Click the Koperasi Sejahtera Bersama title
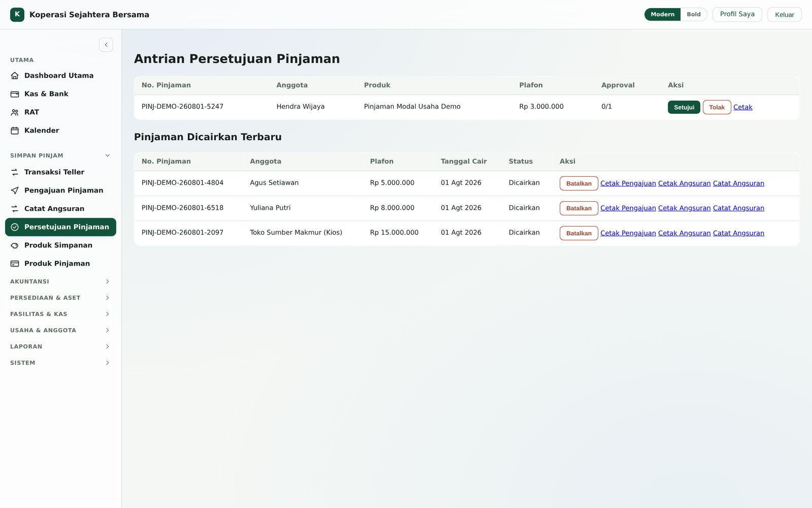Image resolution: width=812 pixels, height=508 pixels. (x=89, y=15)
